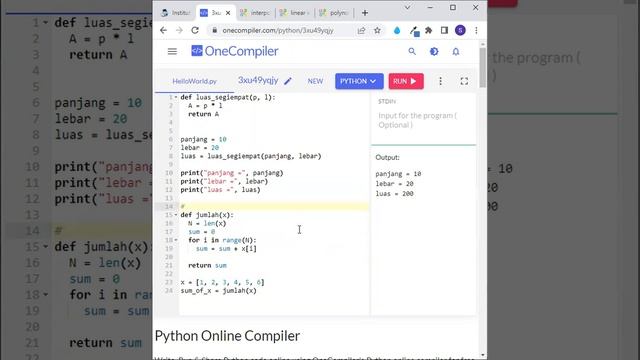Click 'sum_of_x = jumlah(x)' line
Screen dimensions: 640x360
click(219, 291)
